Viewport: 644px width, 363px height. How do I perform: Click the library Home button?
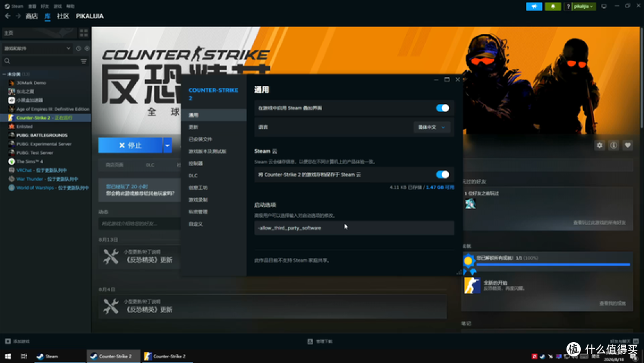coord(39,33)
